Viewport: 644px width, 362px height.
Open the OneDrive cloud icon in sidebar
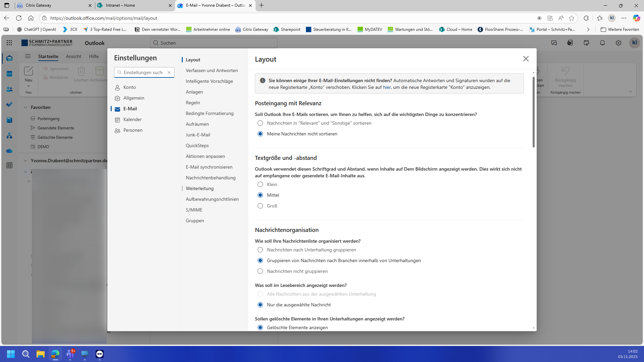click(x=9, y=151)
